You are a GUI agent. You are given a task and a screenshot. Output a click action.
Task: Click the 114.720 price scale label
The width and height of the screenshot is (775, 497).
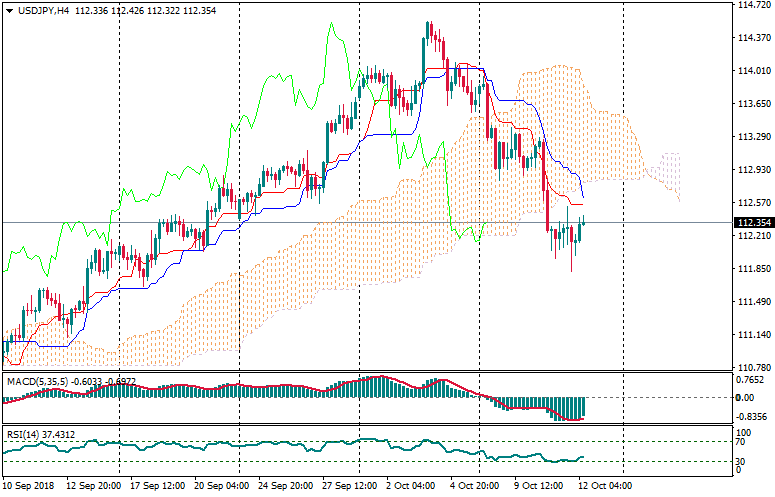(751, 5)
